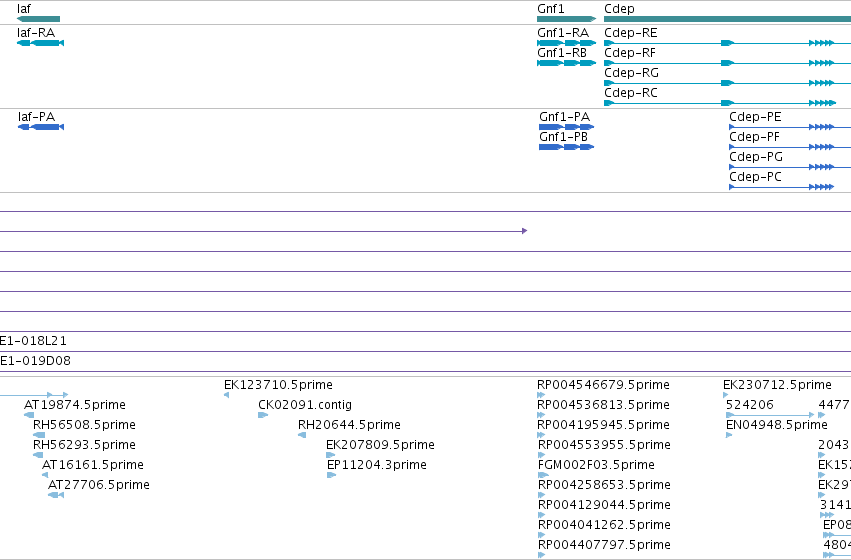Select the Cdep-RF transcript label
This screenshot has height=560, width=851.
point(630,53)
